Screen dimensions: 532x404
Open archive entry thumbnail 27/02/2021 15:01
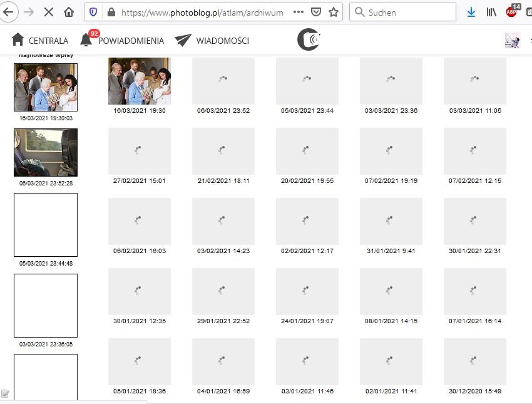point(140,151)
